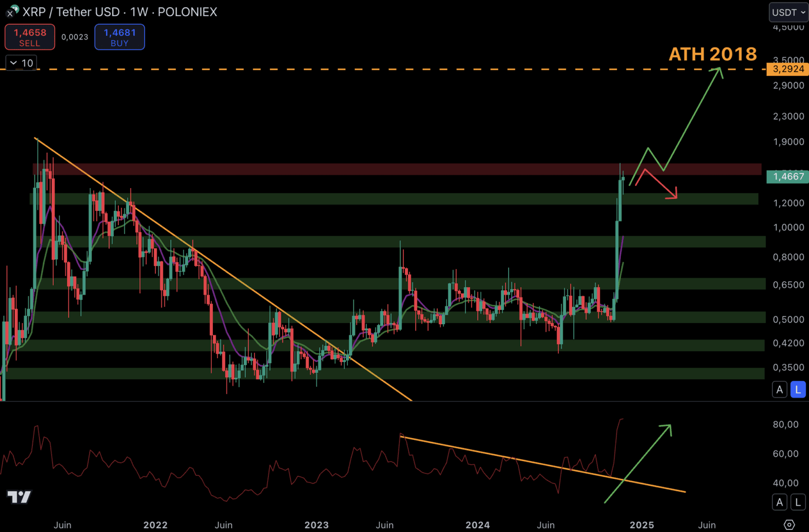Click the 1,9000 price axis label

[788, 142]
